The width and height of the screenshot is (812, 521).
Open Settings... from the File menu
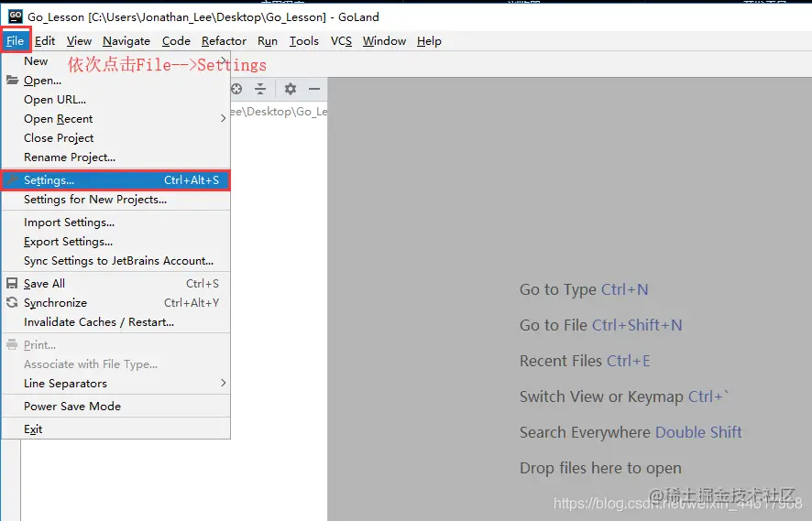[x=116, y=180]
